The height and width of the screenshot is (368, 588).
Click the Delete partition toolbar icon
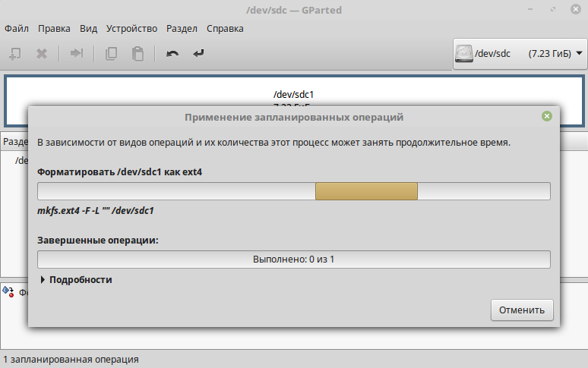point(42,54)
